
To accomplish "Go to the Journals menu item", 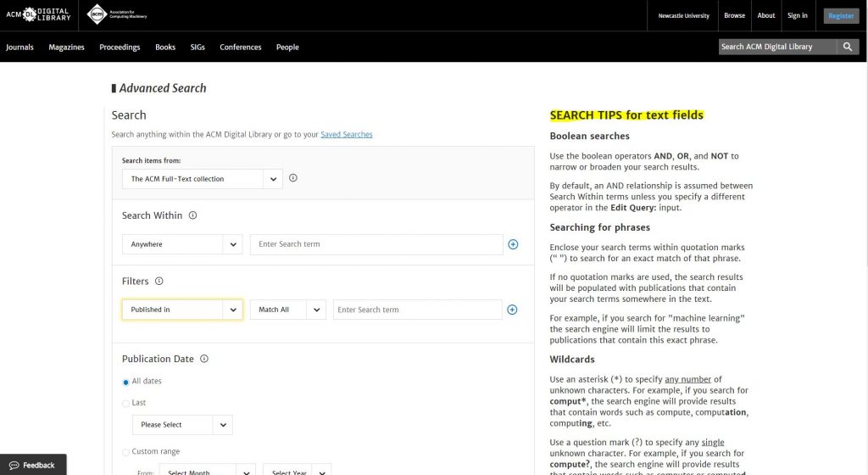I will coord(19,47).
